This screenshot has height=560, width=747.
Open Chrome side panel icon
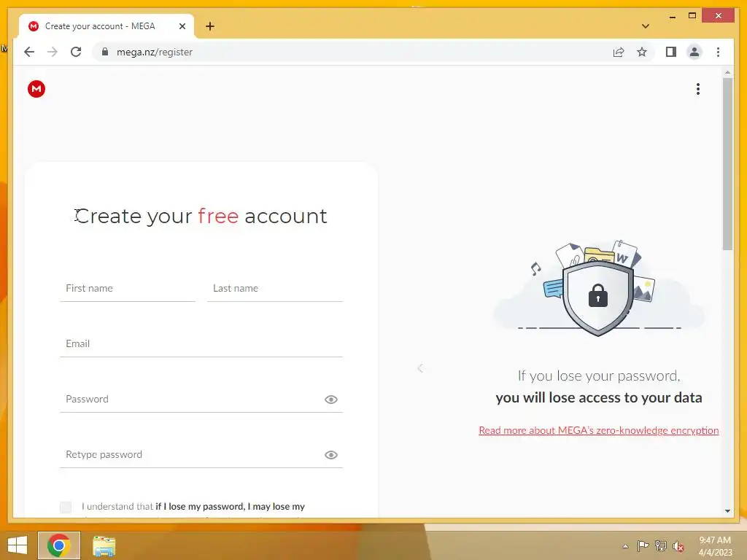click(x=671, y=52)
